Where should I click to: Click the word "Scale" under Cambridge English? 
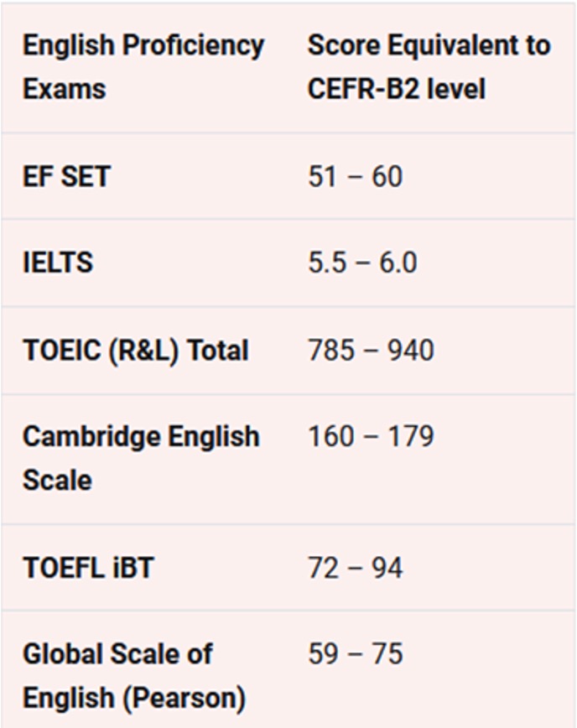tap(57, 481)
